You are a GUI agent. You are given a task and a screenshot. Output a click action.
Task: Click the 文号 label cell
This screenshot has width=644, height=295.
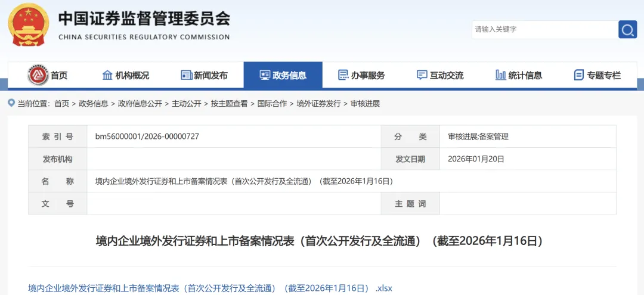[x=57, y=203]
